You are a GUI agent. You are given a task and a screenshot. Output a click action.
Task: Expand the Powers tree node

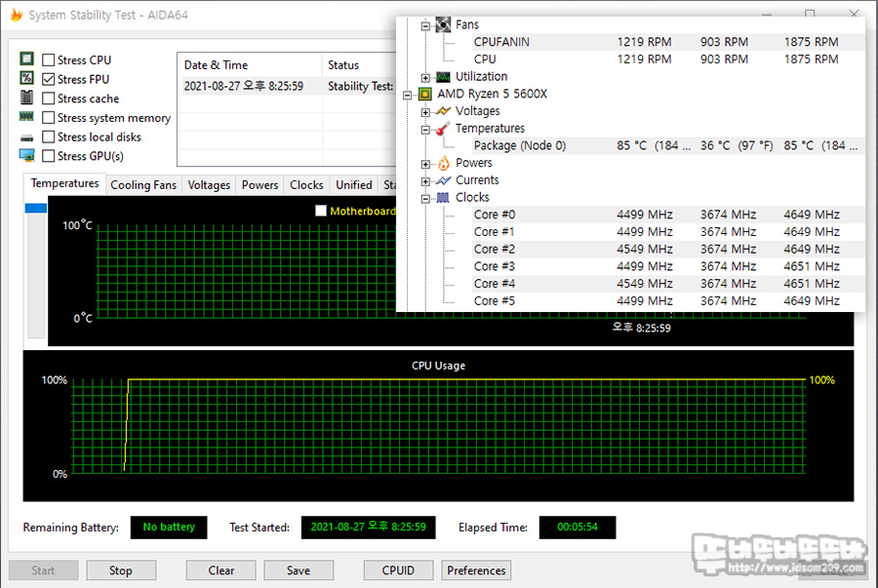point(425,164)
